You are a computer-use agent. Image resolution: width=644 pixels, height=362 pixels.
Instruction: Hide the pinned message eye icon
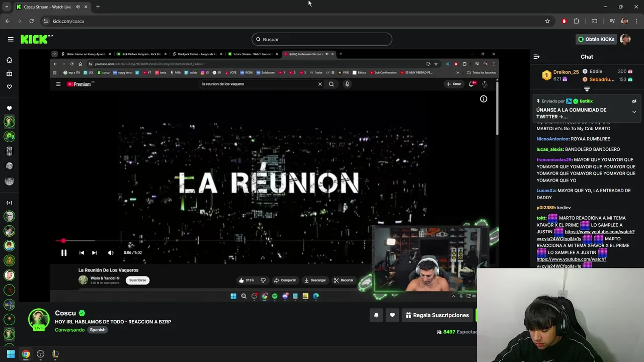point(634,101)
